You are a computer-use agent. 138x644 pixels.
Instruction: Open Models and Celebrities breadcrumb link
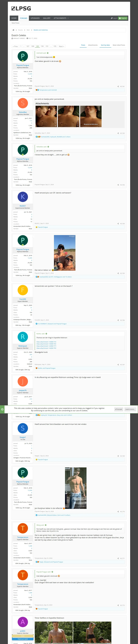[x=41, y=30]
